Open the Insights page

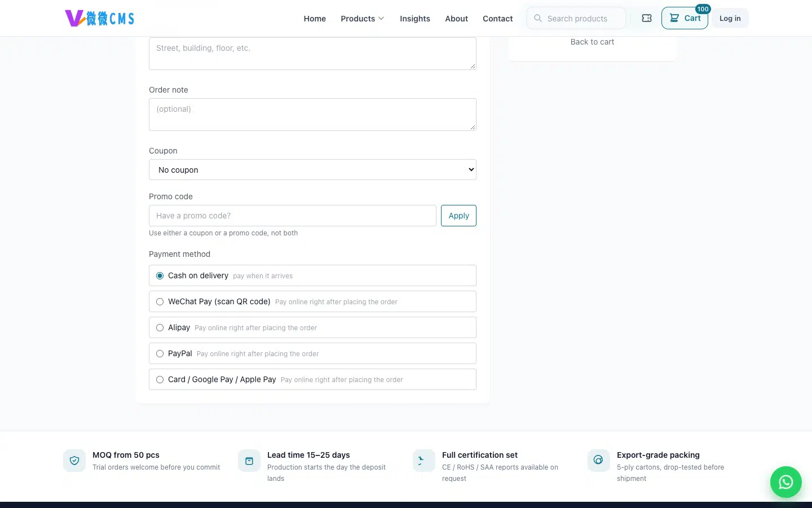pyautogui.click(x=415, y=19)
